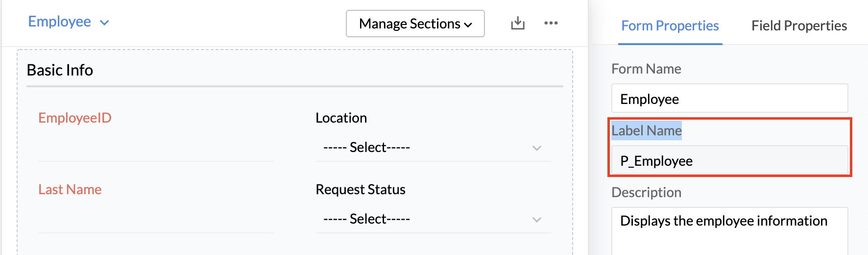The height and width of the screenshot is (255, 868).
Task: Click the Request Status field label
Action: tap(361, 189)
